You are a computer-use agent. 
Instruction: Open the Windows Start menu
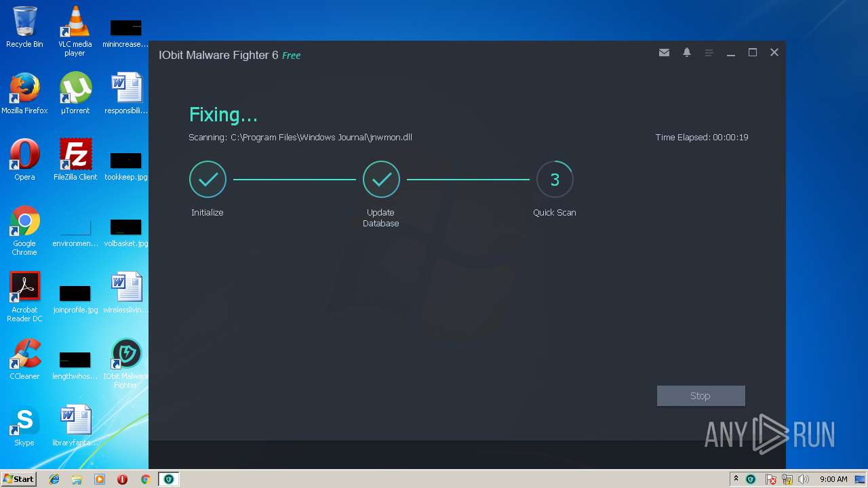point(18,479)
